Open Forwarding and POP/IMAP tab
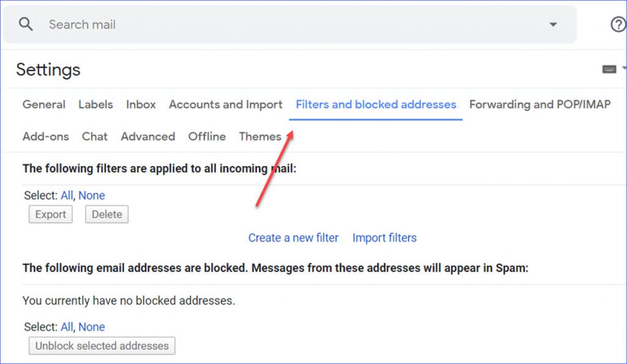Screen dimensions: 627x364 tap(540, 104)
